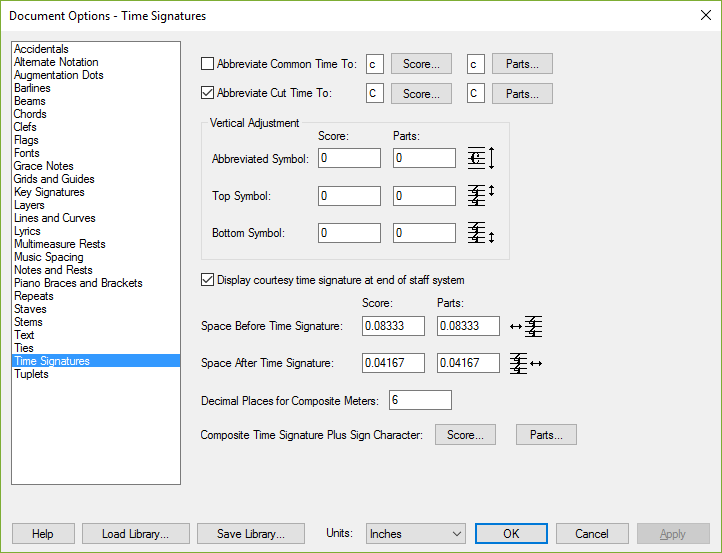Toggle Display courtesy time signature checkbox
This screenshot has width=722, height=553.
tap(207, 279)
